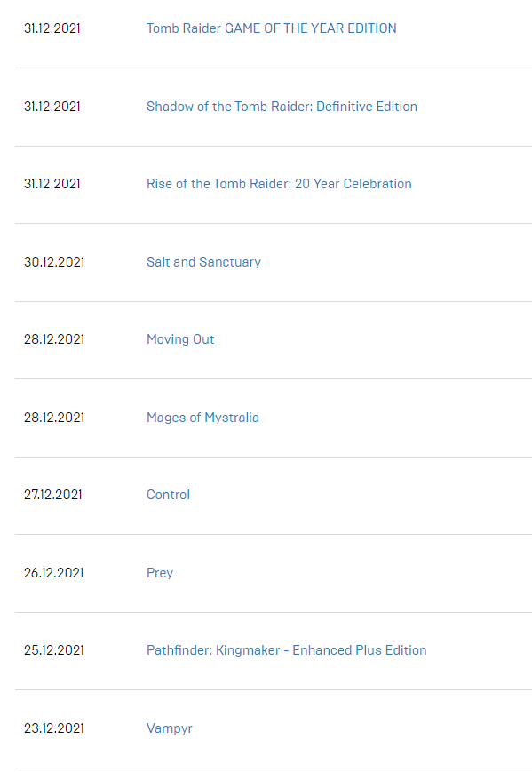Screen dimensions: 532x772
Task: Select the Salt and Sanctuary link
Action: click(203, 262)
